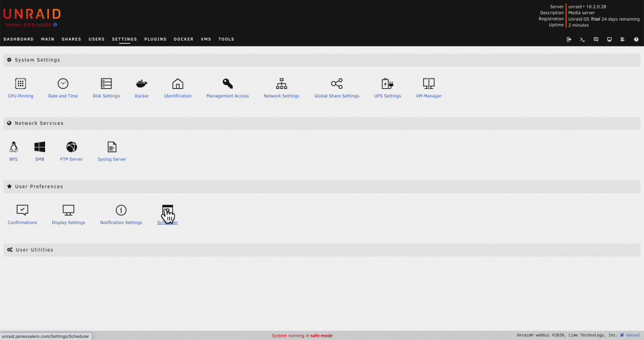Switch to the Main tab
Image resolution: width=644 pixels, height=340 pixels.
48,39
